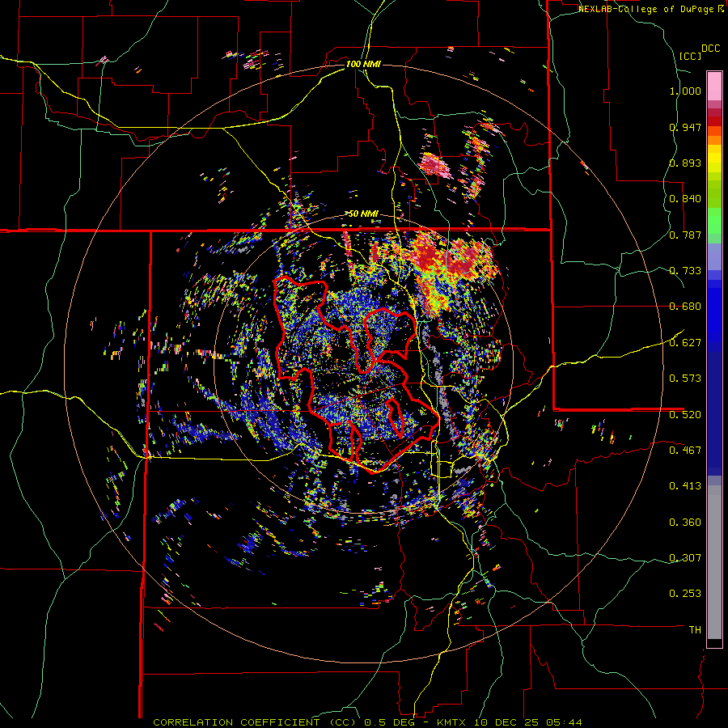Select the 0.947 scale value
Viewport: 728px width, 728px height.
tap(685, 127)
